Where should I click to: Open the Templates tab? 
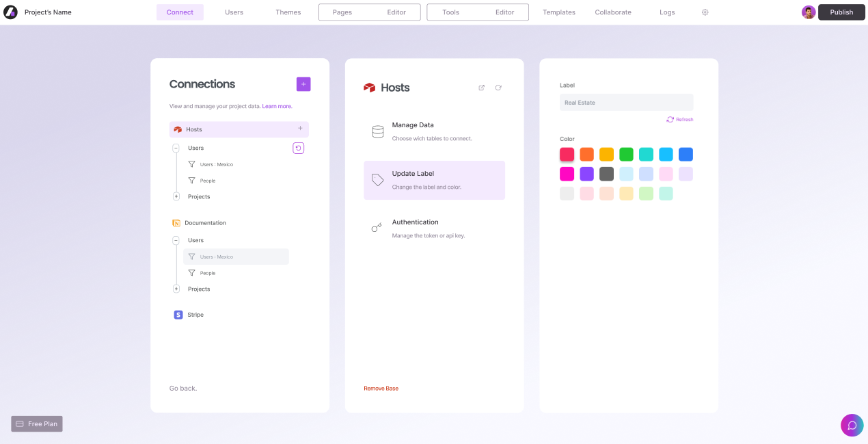(559, 12)
